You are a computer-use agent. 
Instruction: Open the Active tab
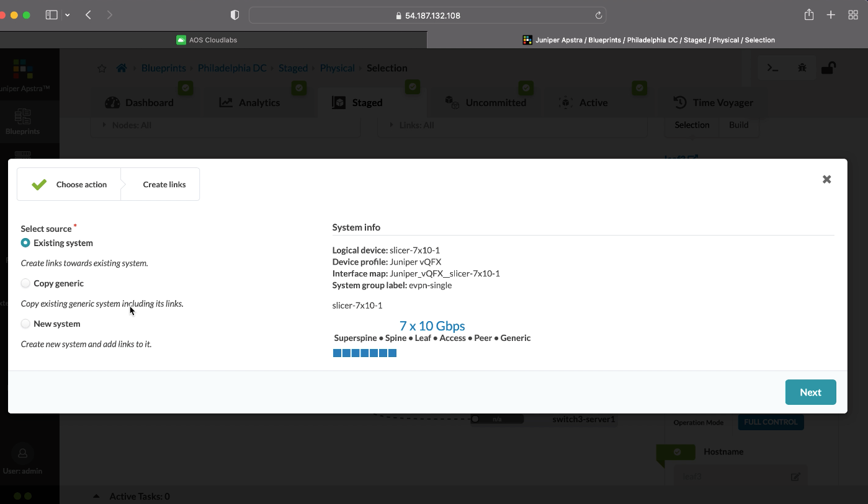tap(583, 102)
